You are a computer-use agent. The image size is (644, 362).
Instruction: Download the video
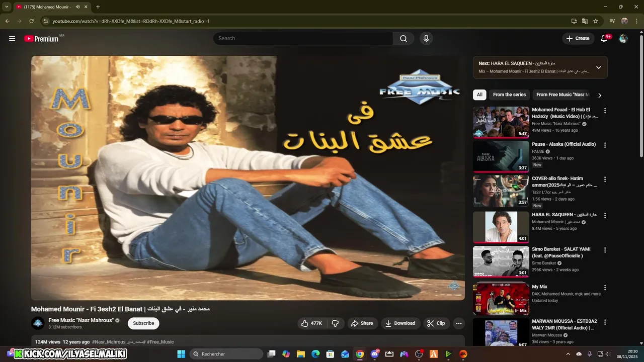[x=400, y=323]
